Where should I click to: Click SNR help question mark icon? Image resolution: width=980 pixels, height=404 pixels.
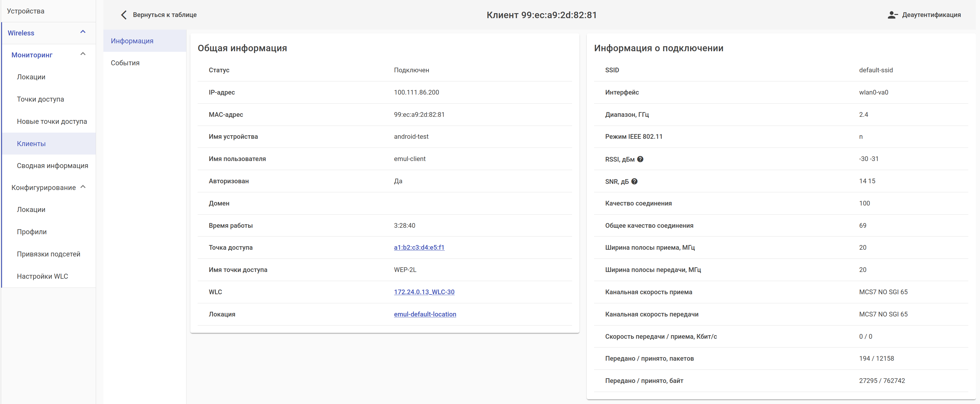(x=634, y=182)
